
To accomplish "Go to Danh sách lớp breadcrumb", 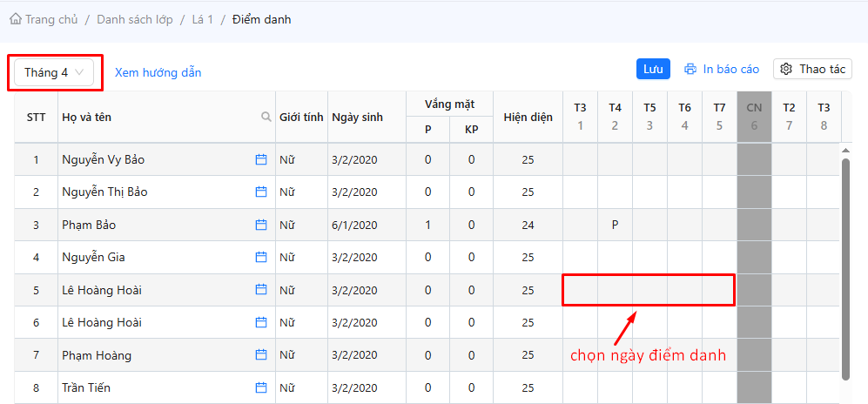I will 134,19.
